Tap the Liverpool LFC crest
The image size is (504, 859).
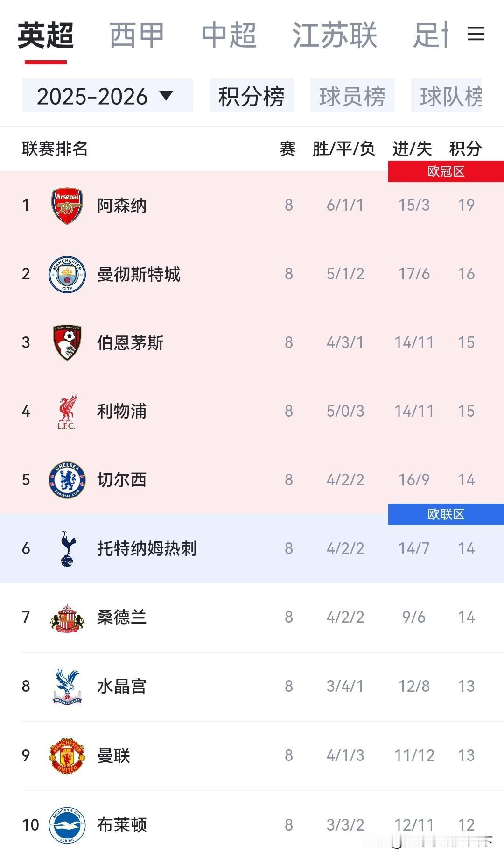coord(67,412)
